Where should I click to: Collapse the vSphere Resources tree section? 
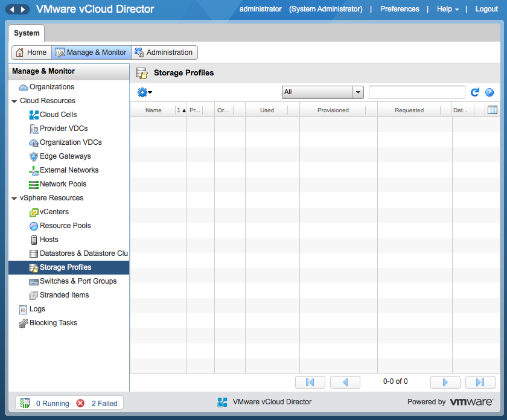click(14, 198)
